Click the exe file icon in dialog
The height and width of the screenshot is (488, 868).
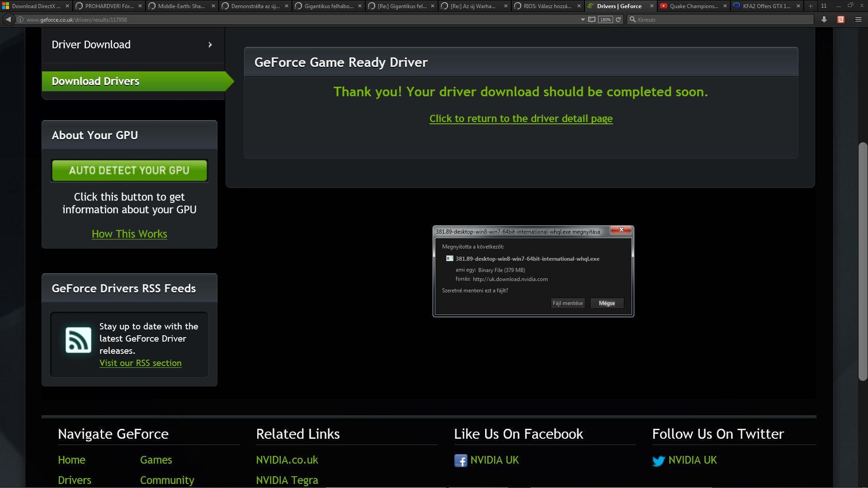coord(449,258)
